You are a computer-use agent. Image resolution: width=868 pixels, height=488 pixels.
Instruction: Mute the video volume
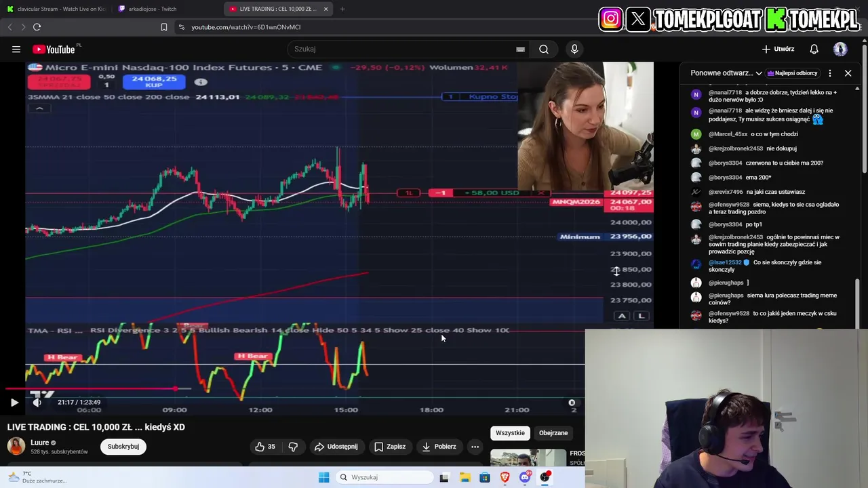point(37,402)
